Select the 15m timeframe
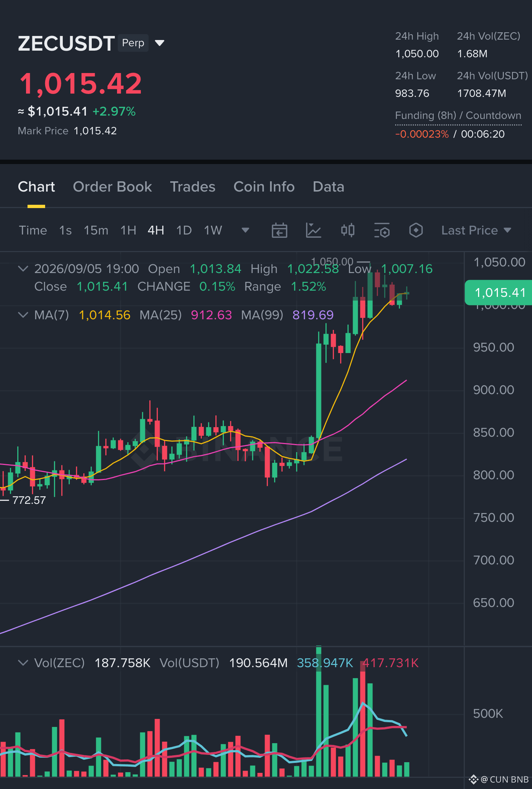This screenshot has width=532, height=789. (x=96, y=230)
